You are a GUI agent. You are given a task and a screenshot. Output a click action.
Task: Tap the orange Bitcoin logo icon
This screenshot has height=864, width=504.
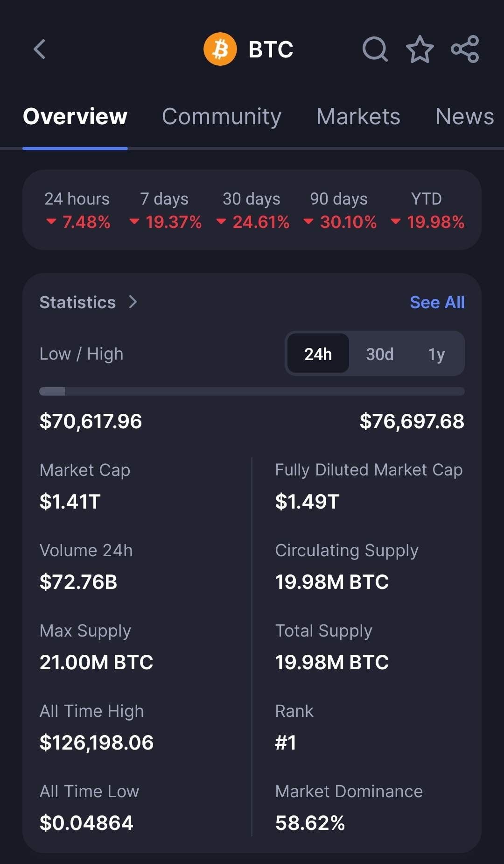[x=220, y=49]
